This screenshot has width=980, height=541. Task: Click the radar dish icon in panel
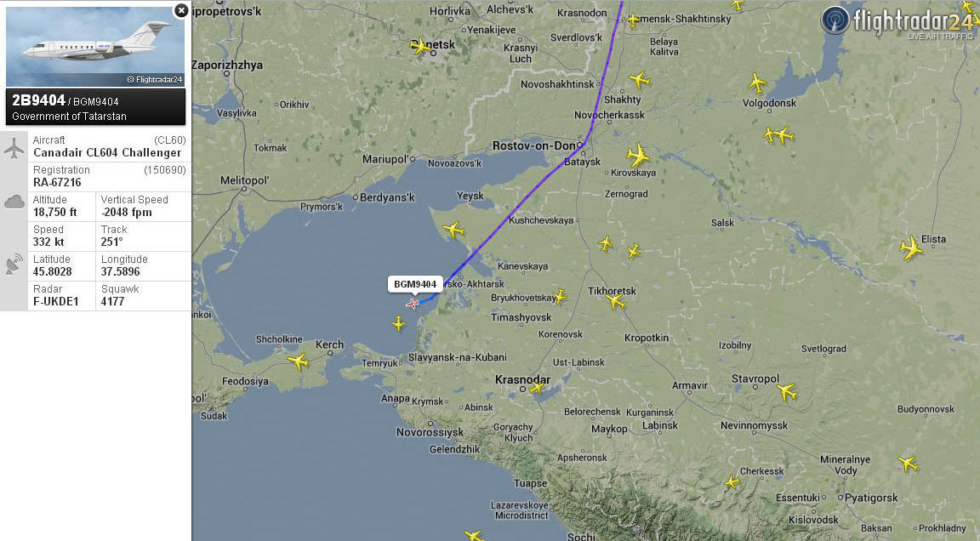(14, 265)
